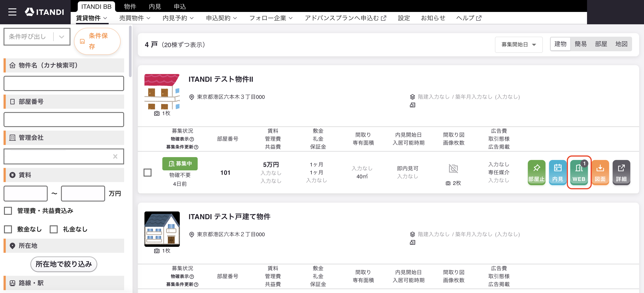Image resolution: width=644 pixels, height=293 pixels.
Task: Expand the 賃貸物件 menu
Action: point(91,18)
